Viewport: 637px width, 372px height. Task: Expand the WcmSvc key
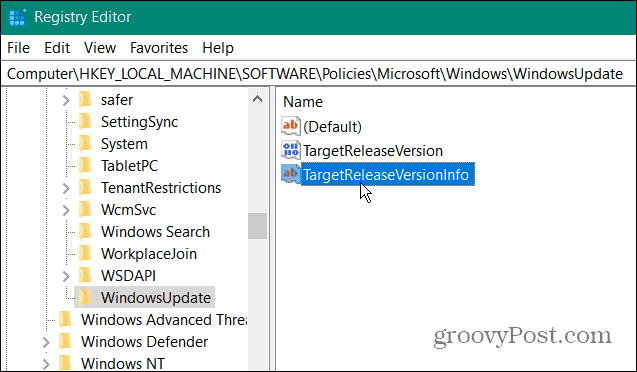pyautogui.click(x=66, y=210)
